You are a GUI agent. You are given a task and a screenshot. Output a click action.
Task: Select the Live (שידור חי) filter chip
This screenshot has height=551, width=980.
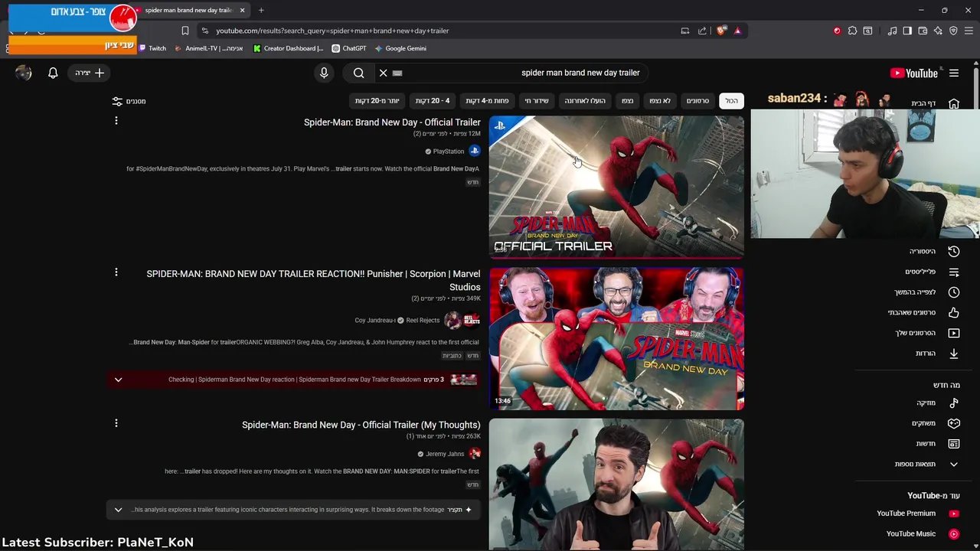(x=537, y=101)
